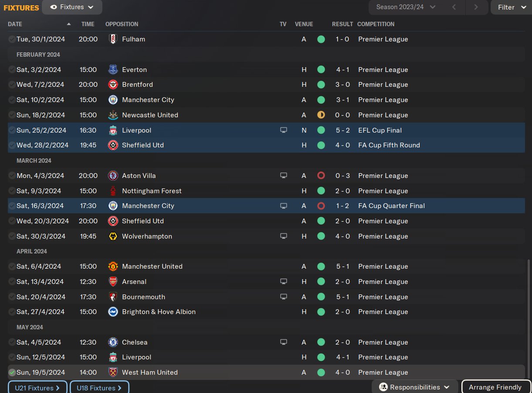
Task: Click the Wolverhampton club crest
Action: coord(113,236)
